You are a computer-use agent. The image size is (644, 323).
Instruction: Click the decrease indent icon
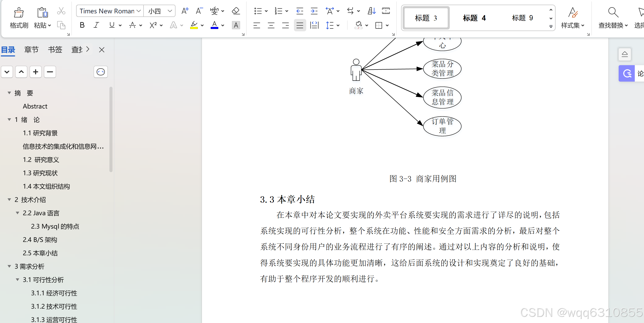pos(300,11)
